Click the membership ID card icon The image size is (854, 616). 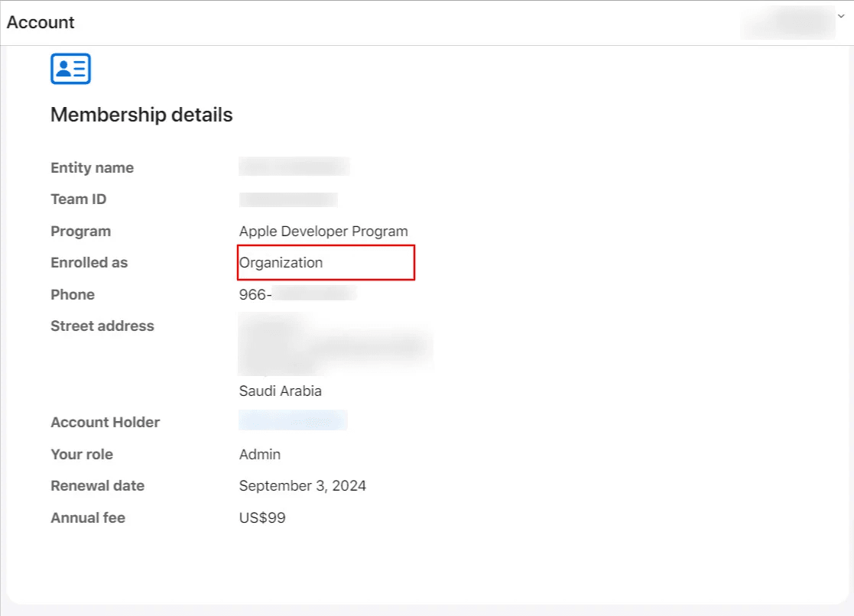70,69
